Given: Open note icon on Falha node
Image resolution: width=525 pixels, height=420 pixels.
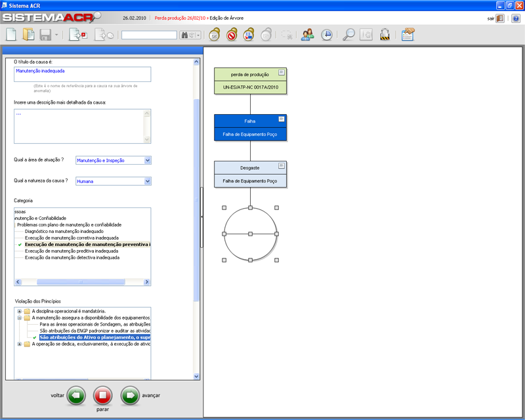Looking at the screenshot, I should coord(282,119).
